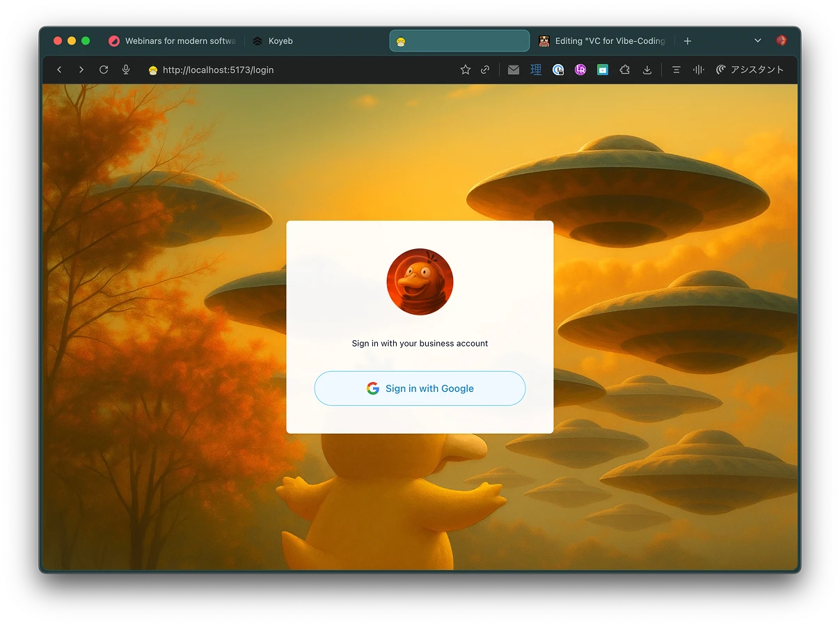Click the back navigation arrow

click(x=59, y=70)
